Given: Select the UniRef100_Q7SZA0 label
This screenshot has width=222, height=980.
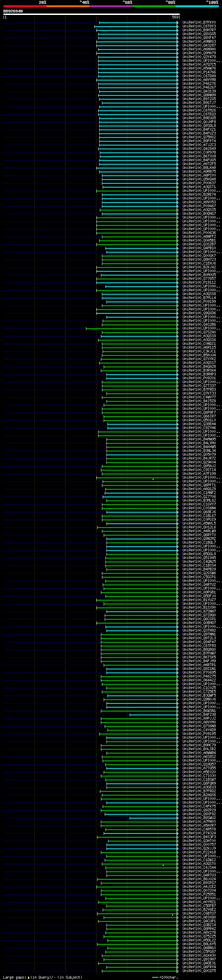Looking at the screenshot, I should [x=199, y=332].
